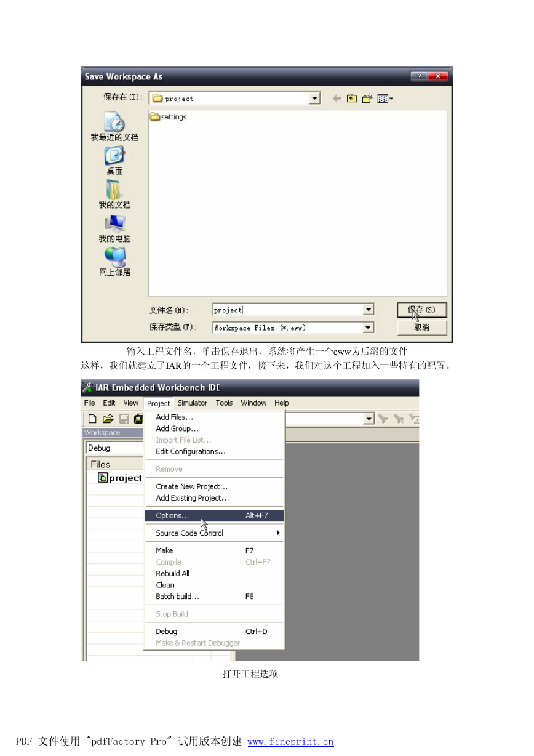Open My Computer (我的电脑) shortcut
This screenshot has height=756, width=534.
click(115, 228)
